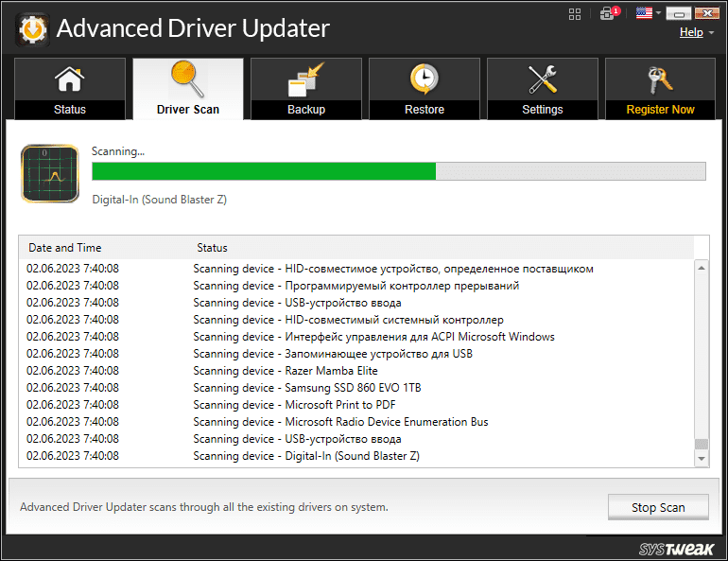
Task: Open the Backup tab
Action: coord(306,89)
